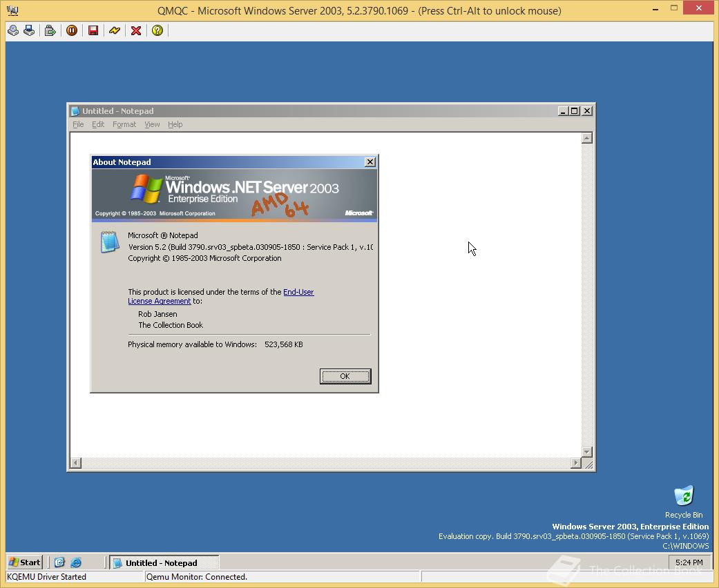This screenshot has width=719, height=588.
Task: Maximize the QMQC emulator window
Action: [x=674, y=8]
